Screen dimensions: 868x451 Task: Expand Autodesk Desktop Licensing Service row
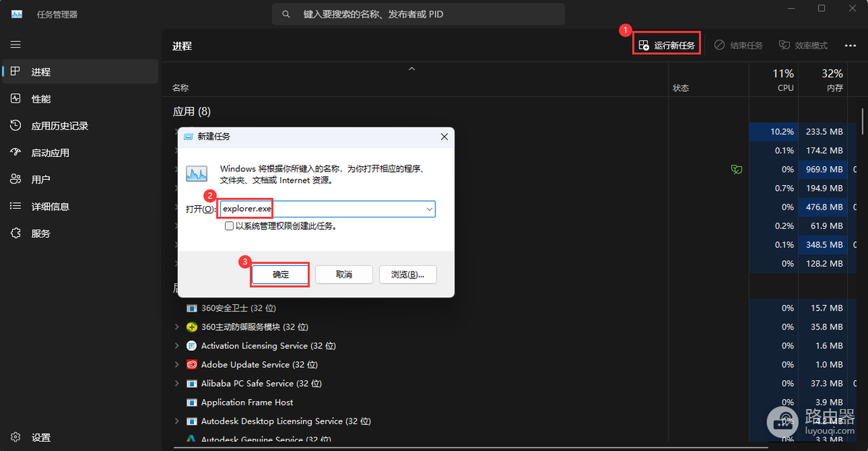coord(177,421)
